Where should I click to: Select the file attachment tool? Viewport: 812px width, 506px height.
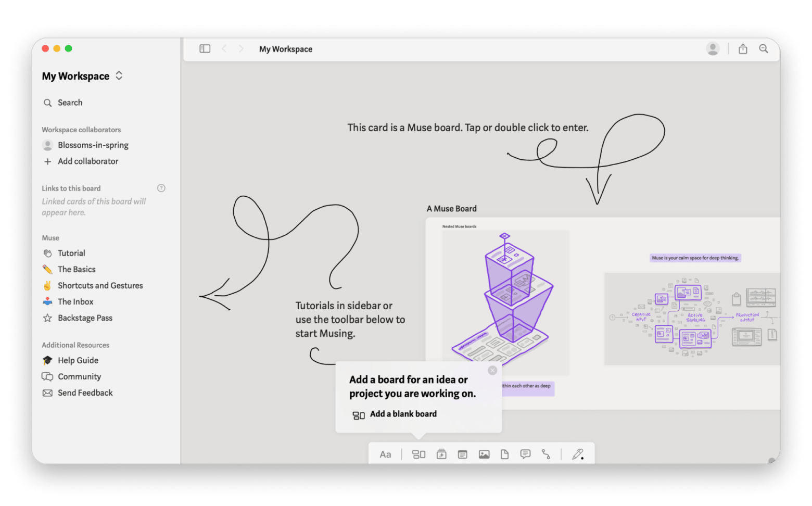click(504, 454)
